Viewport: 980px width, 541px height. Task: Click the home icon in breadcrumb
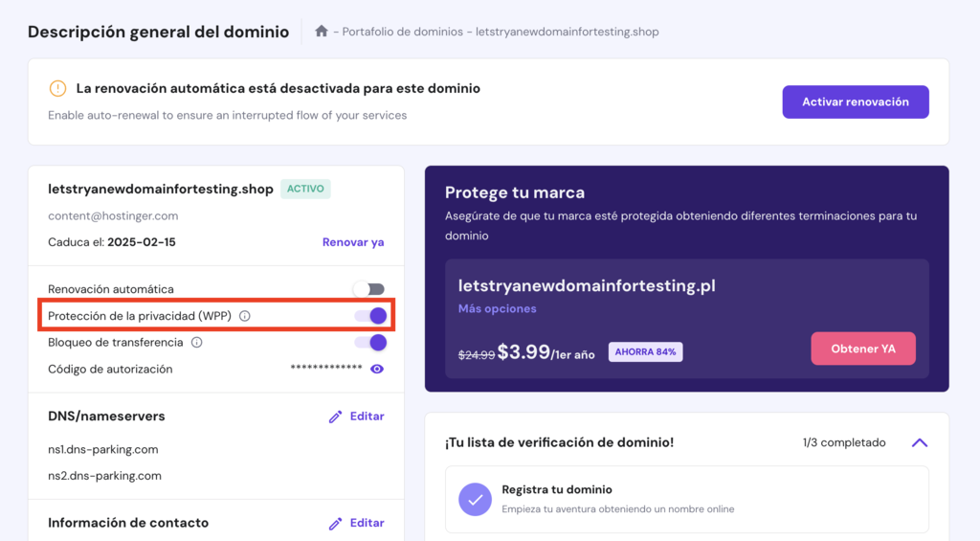pos(322,32)
